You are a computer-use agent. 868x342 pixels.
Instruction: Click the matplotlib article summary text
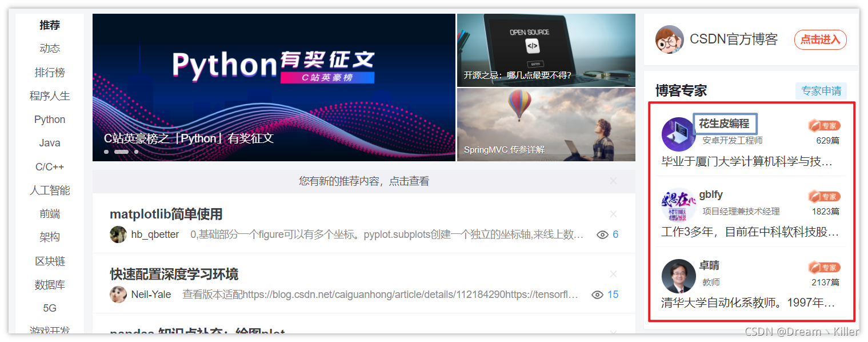click(x=387, y=234)
